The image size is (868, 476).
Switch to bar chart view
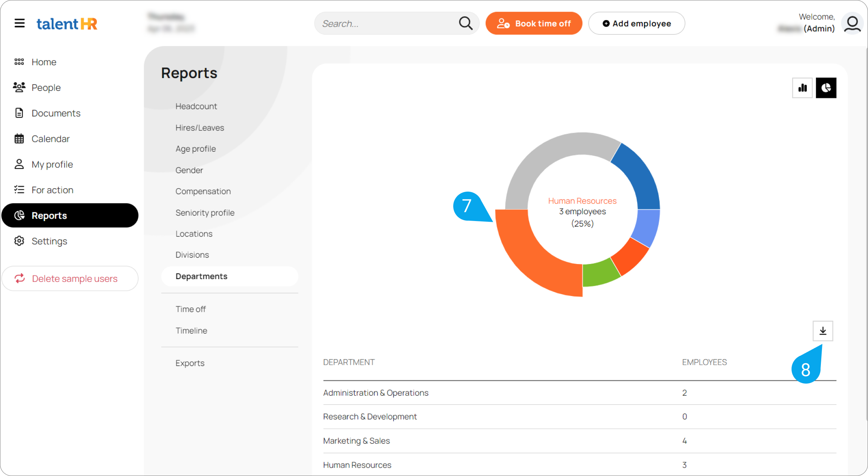click(802, 88)
